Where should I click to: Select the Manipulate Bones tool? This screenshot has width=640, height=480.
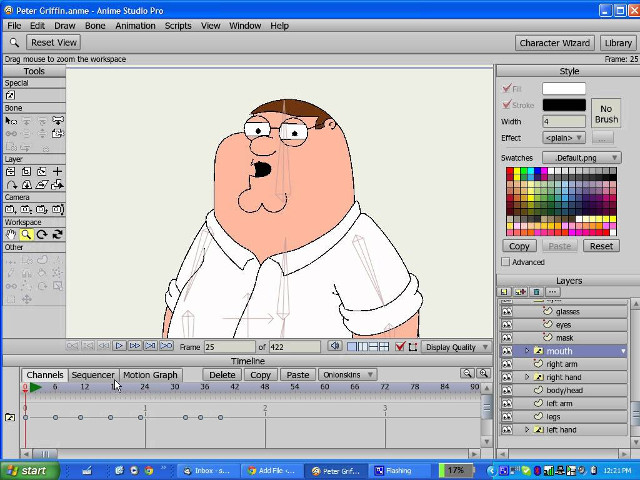coord(58,121)
